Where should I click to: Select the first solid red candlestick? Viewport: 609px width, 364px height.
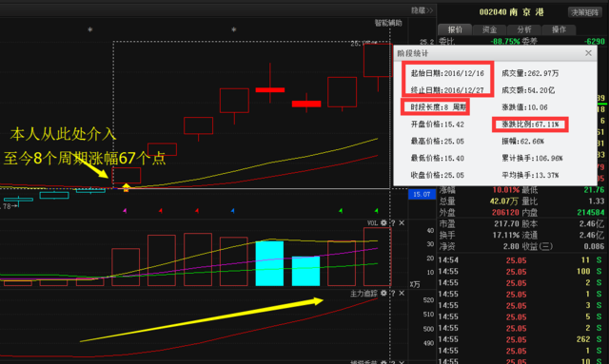coord(270,89)
